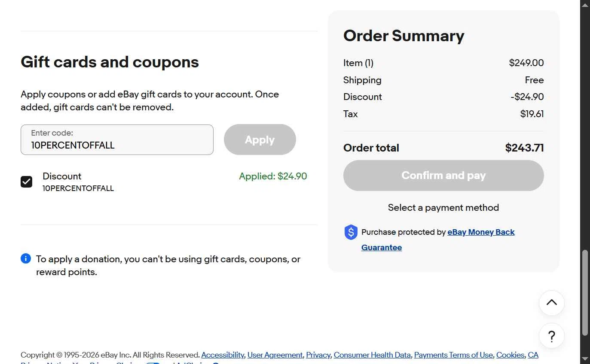Click the scrollbar up arrow
The height and width of the screenshot is (364, 590).
[585, 5]
